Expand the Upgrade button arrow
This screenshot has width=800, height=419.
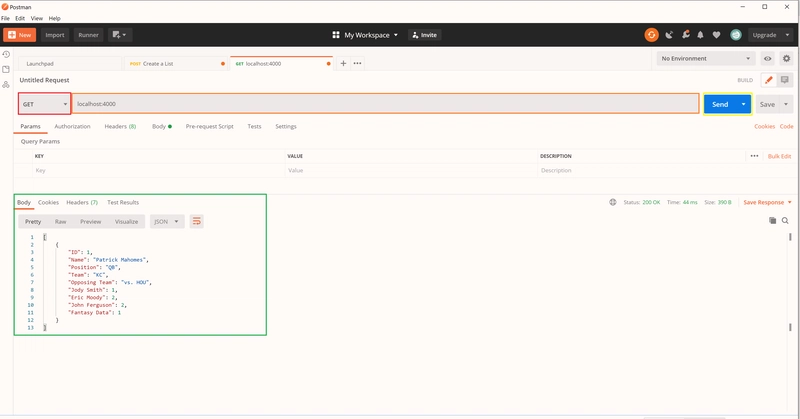point(787,35)
